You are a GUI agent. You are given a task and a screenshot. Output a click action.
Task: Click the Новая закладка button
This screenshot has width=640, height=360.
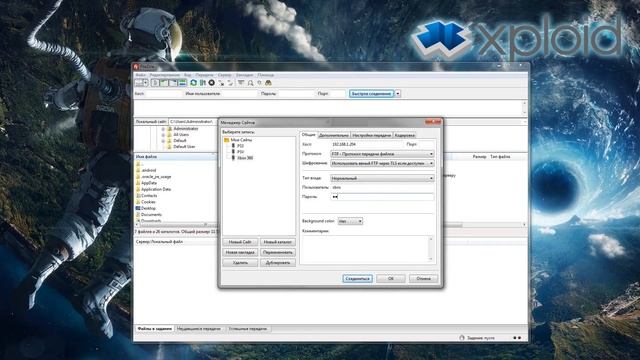[240, 253]
